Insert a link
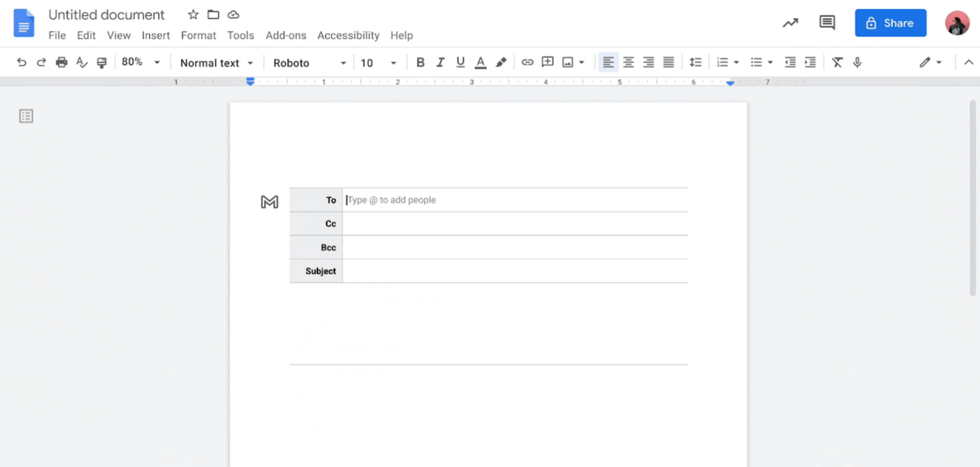 pyautogui.click(x=527, y=62)
